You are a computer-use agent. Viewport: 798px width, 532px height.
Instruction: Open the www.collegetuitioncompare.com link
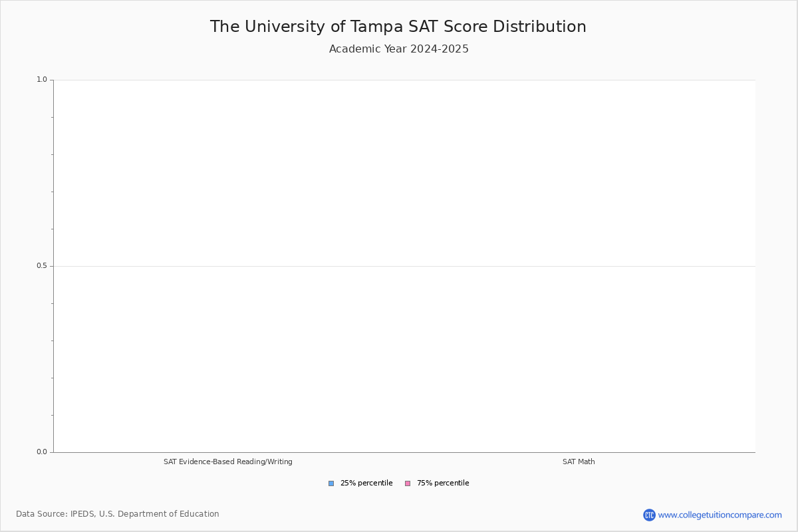pos(720,515)
